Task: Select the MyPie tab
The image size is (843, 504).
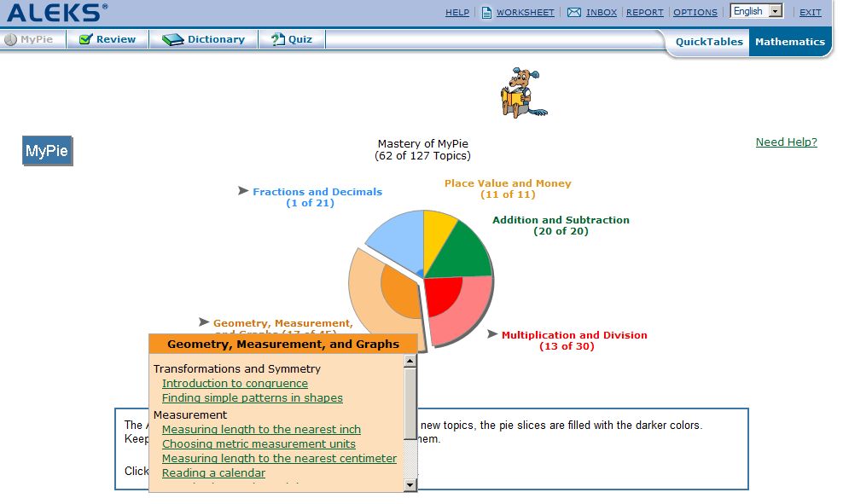Action: [32, 39]
